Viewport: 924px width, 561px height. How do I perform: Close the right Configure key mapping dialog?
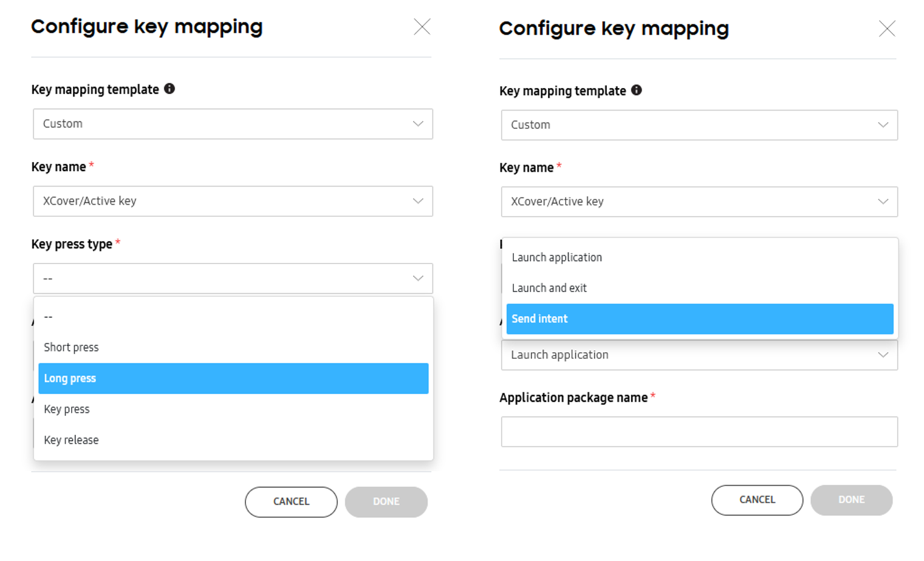(887, 29)
